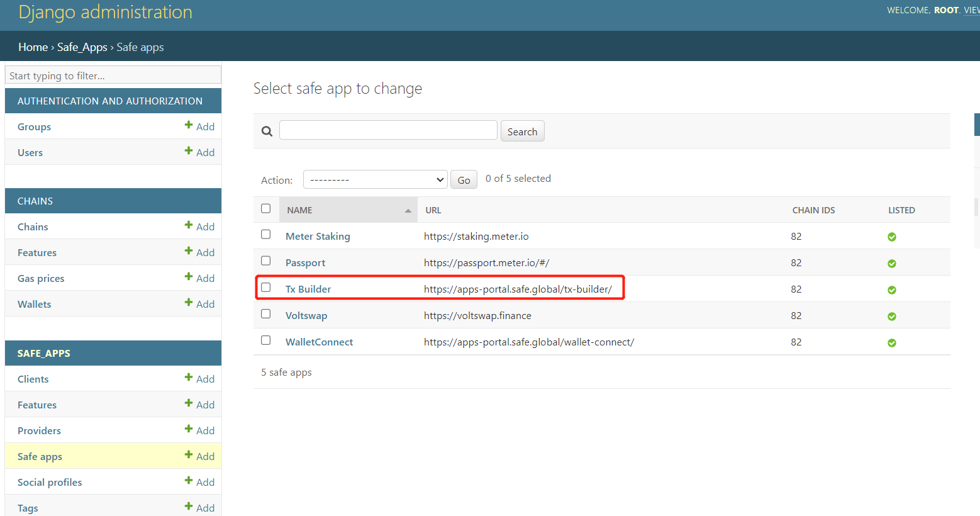
Task: Open Groups in the sidebar
Action: 34,126
